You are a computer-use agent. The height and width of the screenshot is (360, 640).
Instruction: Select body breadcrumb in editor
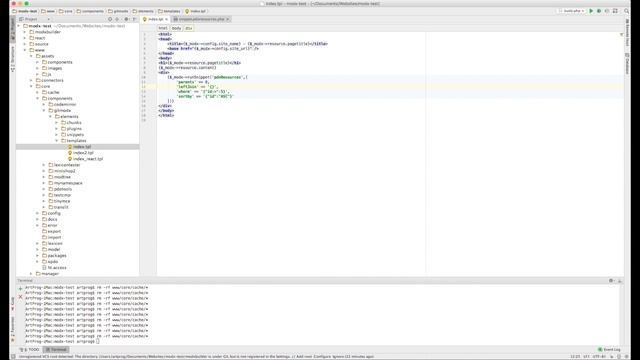pyautogui.click(x=176, y=28)
